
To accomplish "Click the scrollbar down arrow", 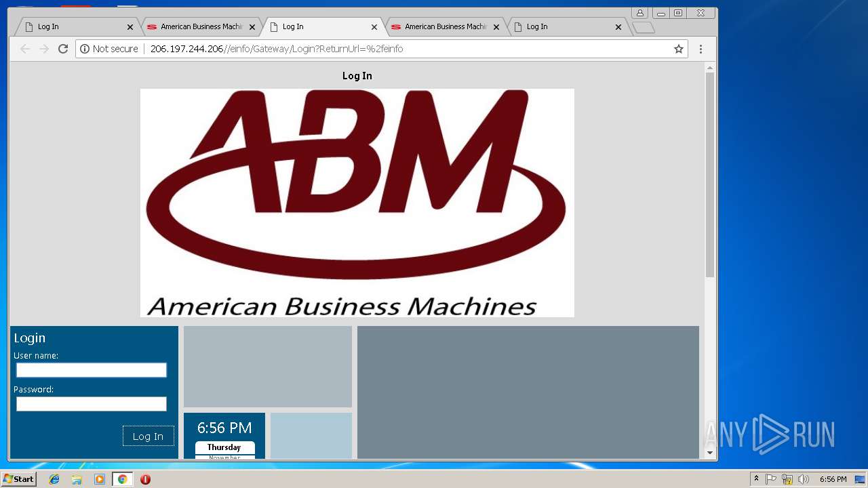I will point(710,453).
